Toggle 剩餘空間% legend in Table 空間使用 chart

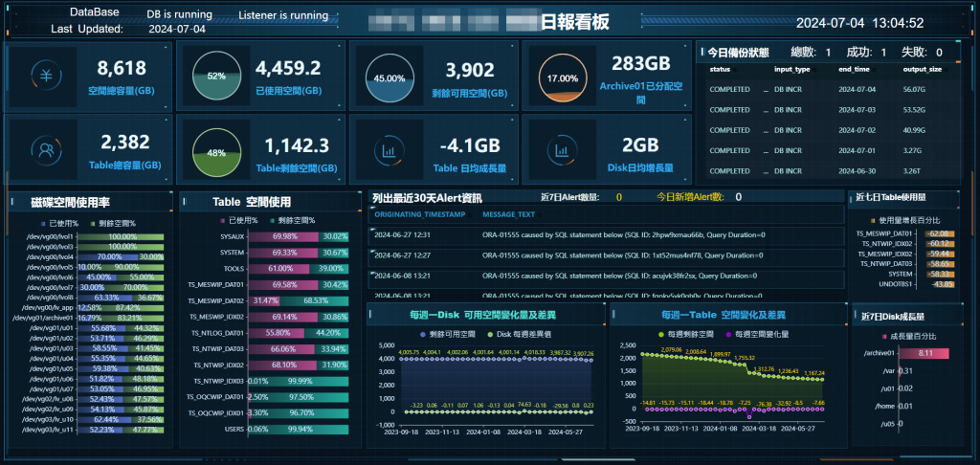[293, 221]
